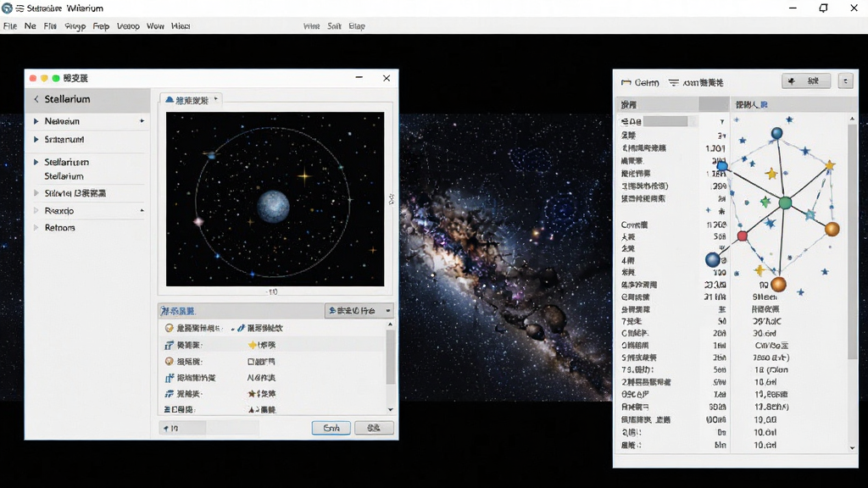Select the red square node in constellation graph

743,236
